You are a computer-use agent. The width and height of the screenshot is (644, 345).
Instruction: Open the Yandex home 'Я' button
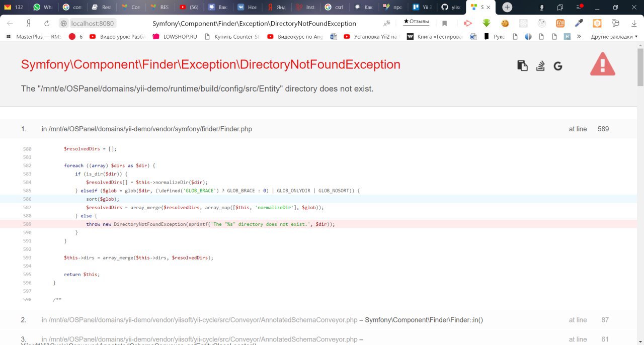(29, 23)
